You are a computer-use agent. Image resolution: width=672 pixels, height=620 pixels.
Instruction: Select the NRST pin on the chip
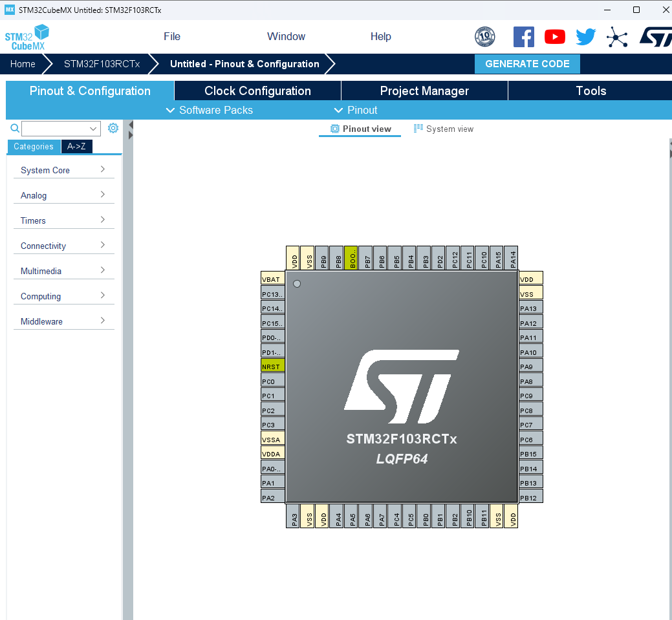click(272, 365)
